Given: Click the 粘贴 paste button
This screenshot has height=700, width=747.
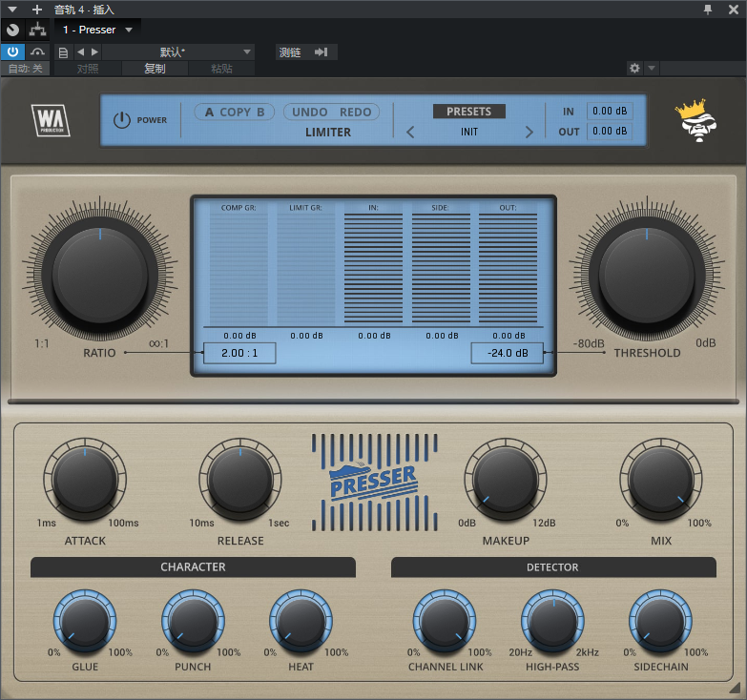Looking at the screenshot, I should (221, 69).
